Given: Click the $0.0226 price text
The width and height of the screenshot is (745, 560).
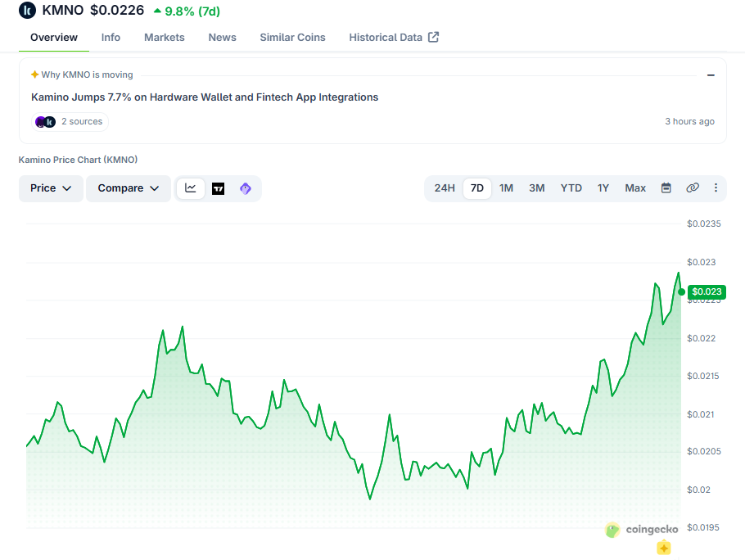Looking at the screenshot, I should coord(117,10).
